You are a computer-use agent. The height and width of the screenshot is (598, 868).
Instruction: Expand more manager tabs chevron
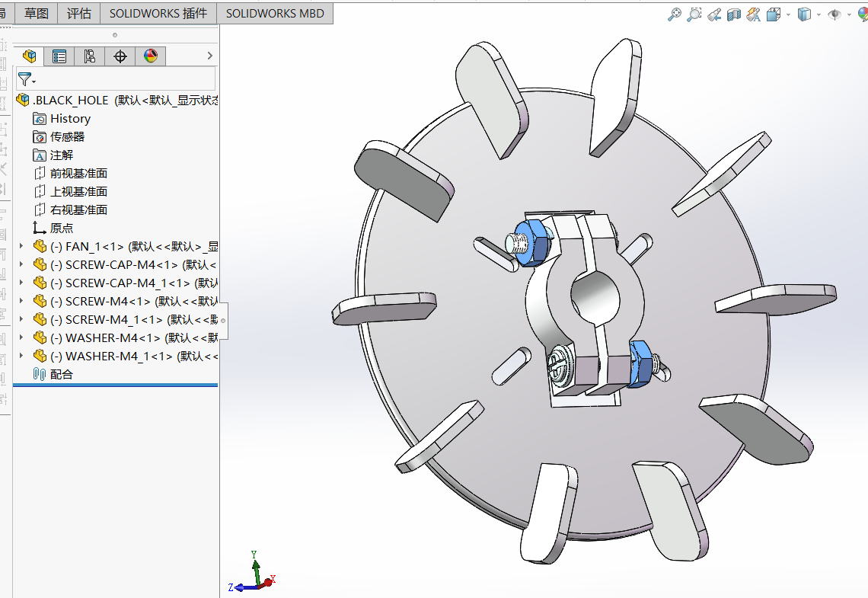click(210, 56)
